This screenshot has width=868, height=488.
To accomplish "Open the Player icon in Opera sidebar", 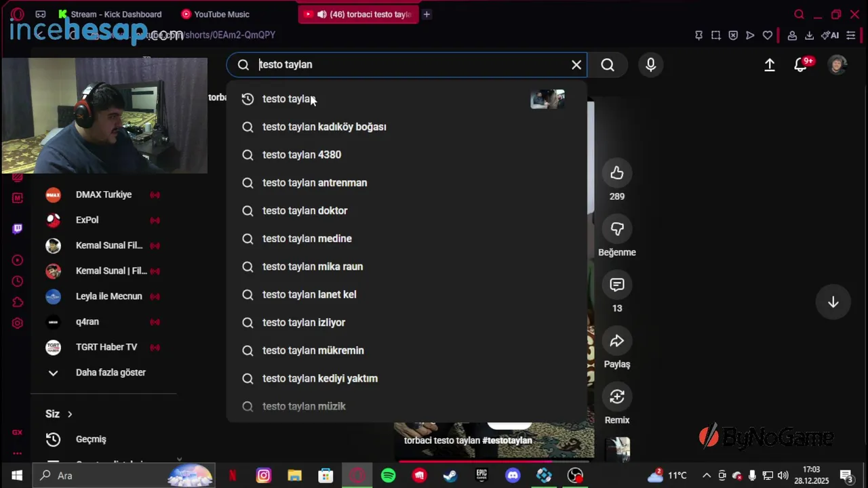I will 18,260.
